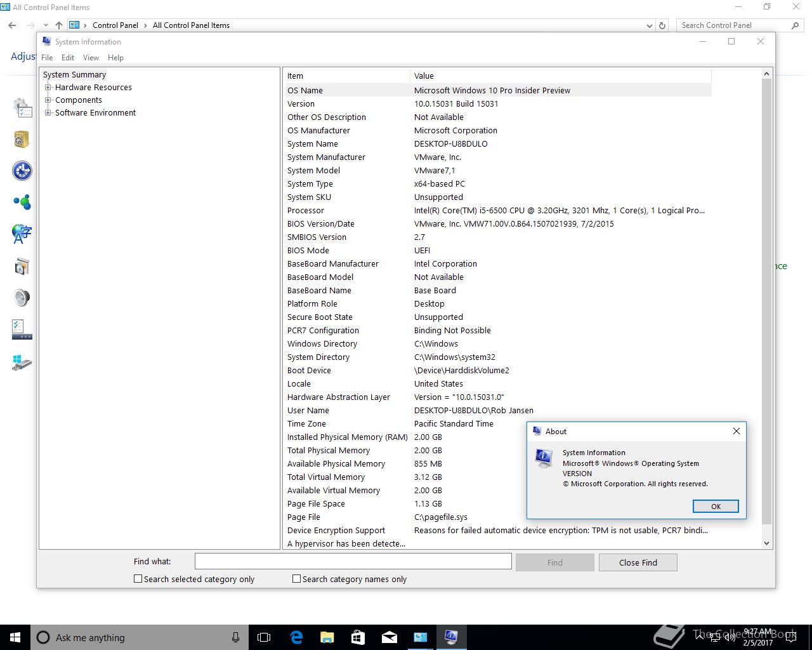Click the search magnifier in Control Panel
Image resolution: width=812 pixels, height=650 pixels.
(x=795, y=25)
